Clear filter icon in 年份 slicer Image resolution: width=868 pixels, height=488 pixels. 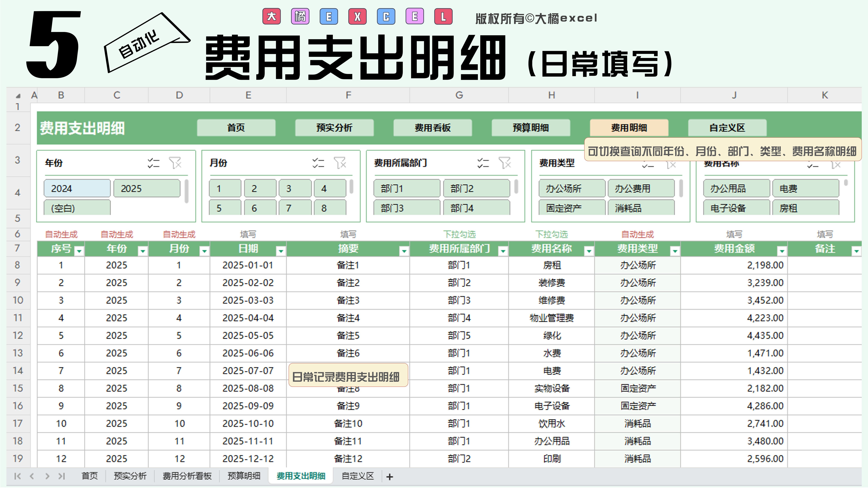(x=175, y=163)
